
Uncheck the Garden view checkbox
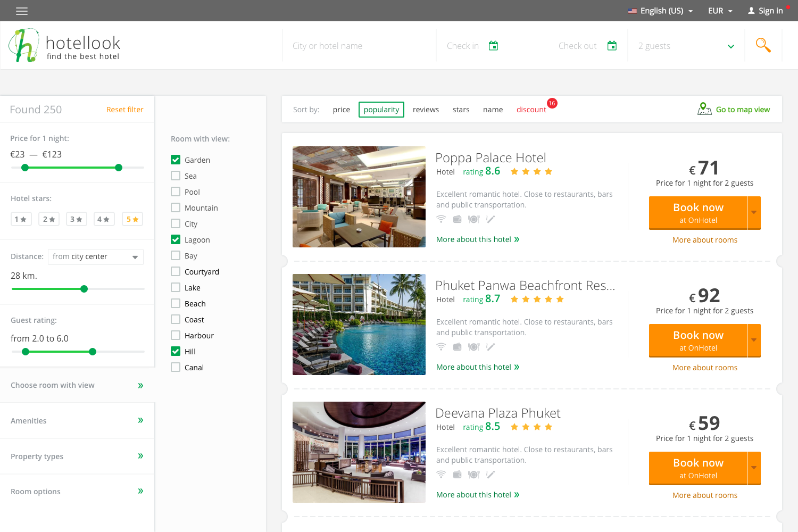(176, 160)
